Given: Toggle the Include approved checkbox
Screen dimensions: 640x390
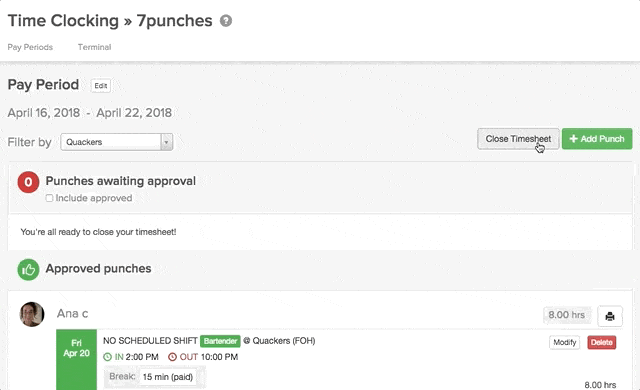Looking at the screenshot, I should tap(49, 198).
